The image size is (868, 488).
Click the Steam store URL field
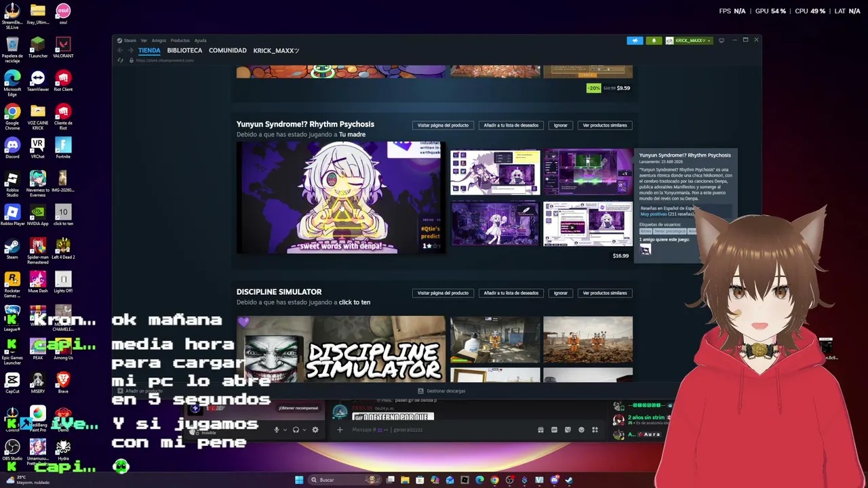point(165,60)
